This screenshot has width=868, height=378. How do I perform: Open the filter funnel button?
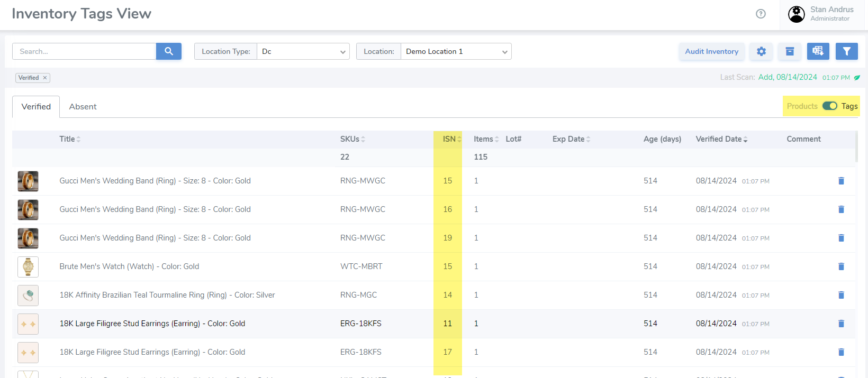847,51
